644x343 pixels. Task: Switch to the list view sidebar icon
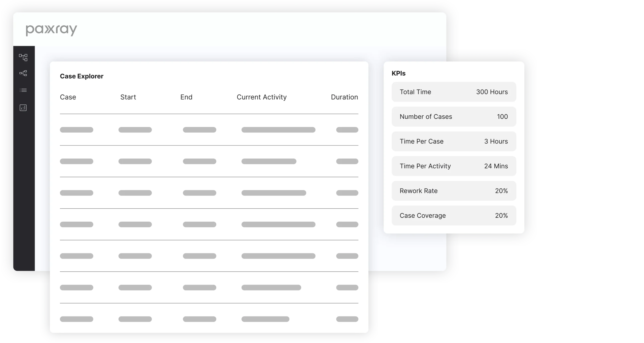click(23, 90)
